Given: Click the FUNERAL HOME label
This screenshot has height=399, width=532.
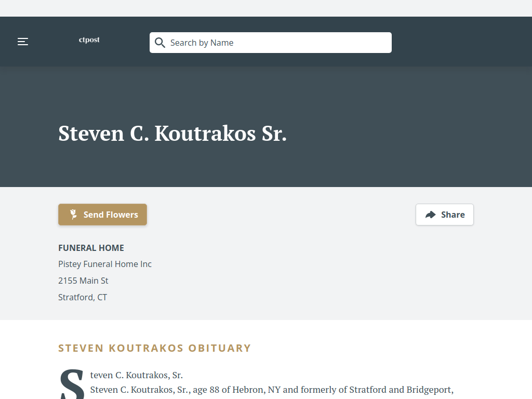Looking at the screenshot, I should pos(91,248).
